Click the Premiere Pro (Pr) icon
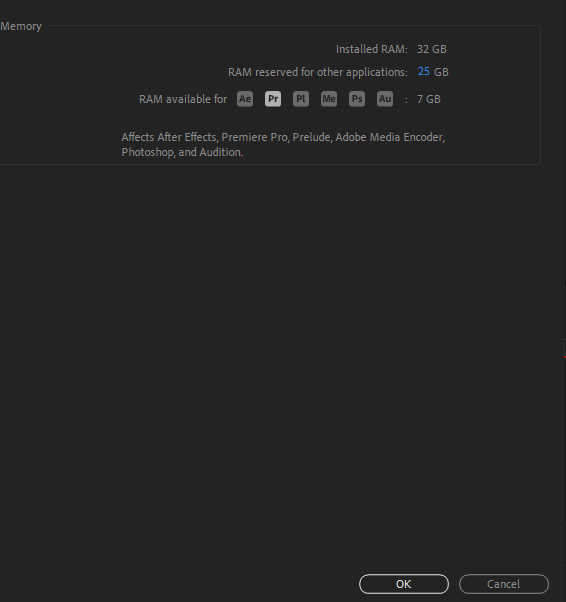The height and width of the screenshot is (602, 566). coord(273,99)
